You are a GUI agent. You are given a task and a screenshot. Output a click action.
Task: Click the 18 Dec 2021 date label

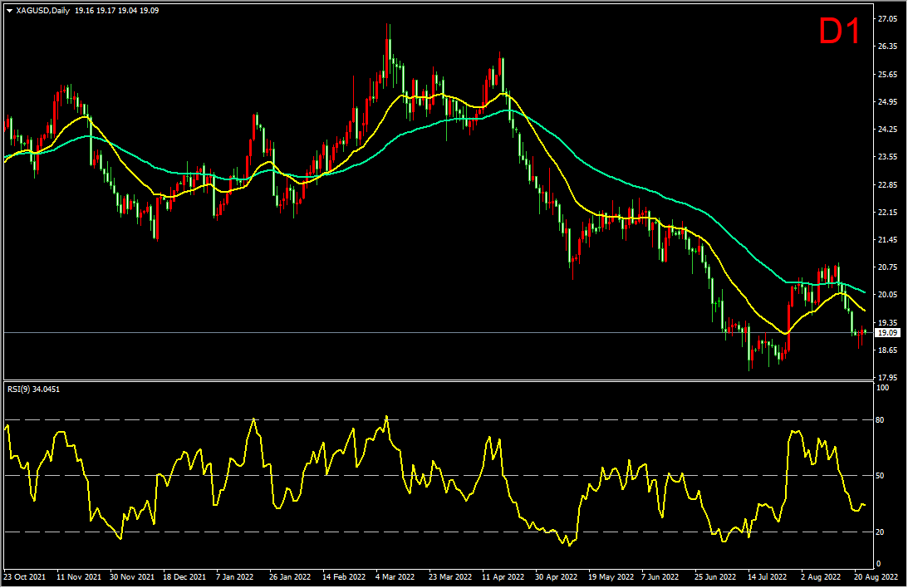pos(184,577)
